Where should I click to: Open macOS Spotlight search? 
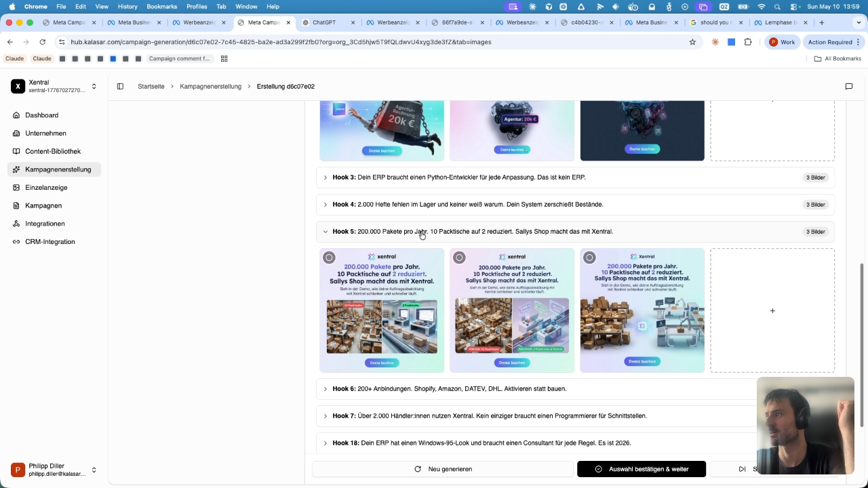pos(777,7)
